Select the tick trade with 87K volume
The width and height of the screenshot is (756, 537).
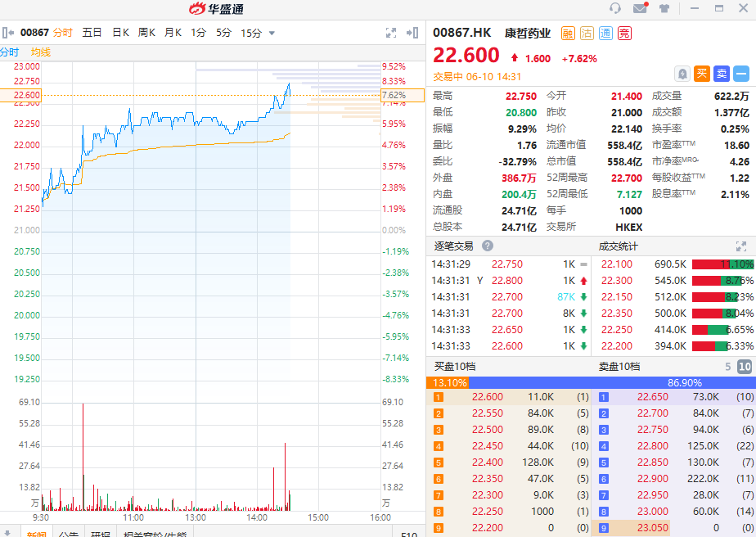(x=509, y=297)
